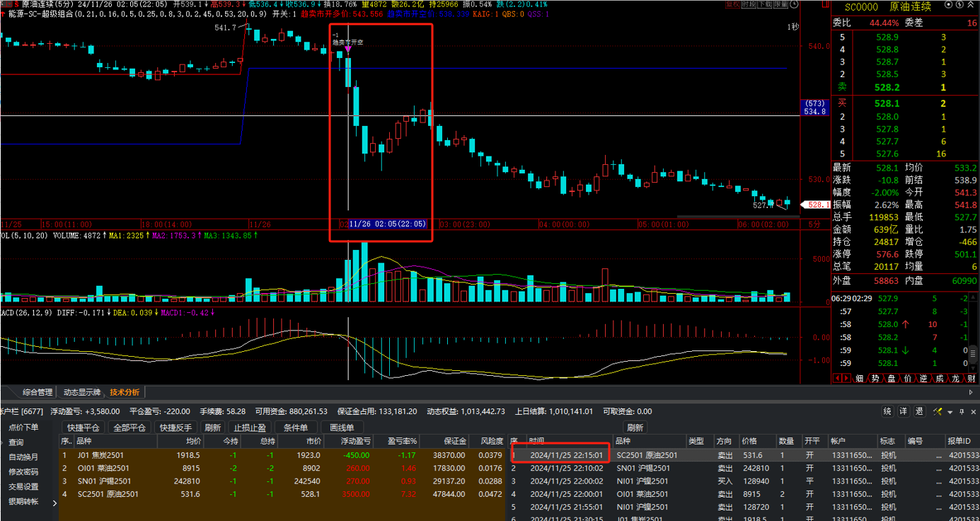Open 点价下单 in side menu
980x521 pixels.
[24, 427]
